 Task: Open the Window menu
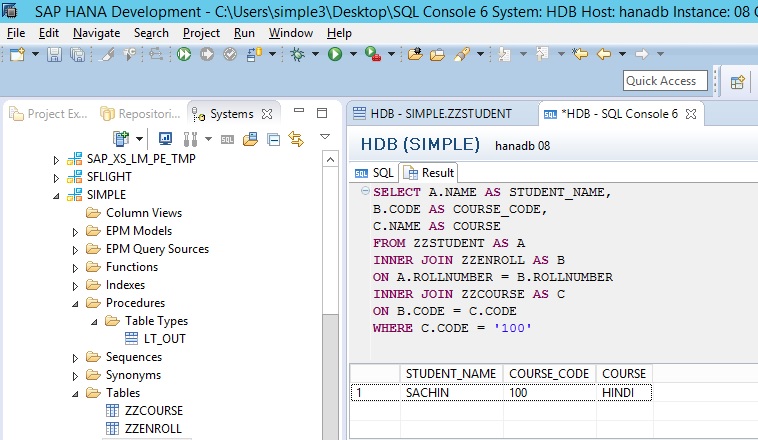(291, 33)
